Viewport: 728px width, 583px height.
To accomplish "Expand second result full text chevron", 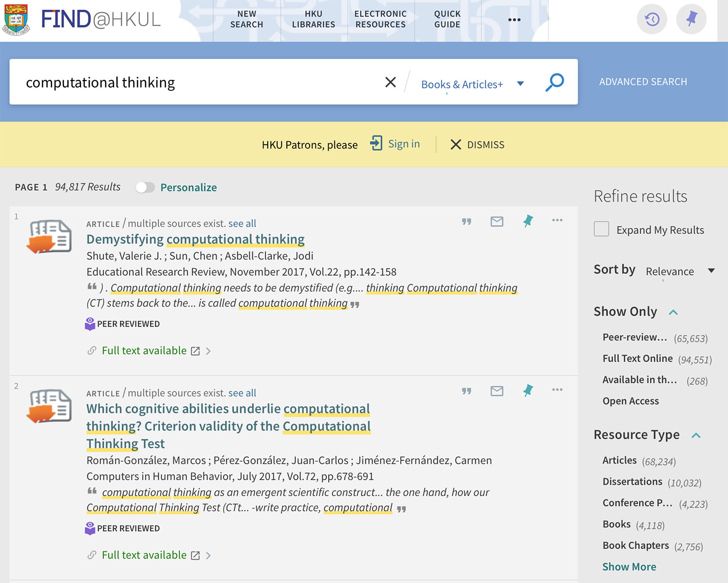I will (x=208, y=555).
